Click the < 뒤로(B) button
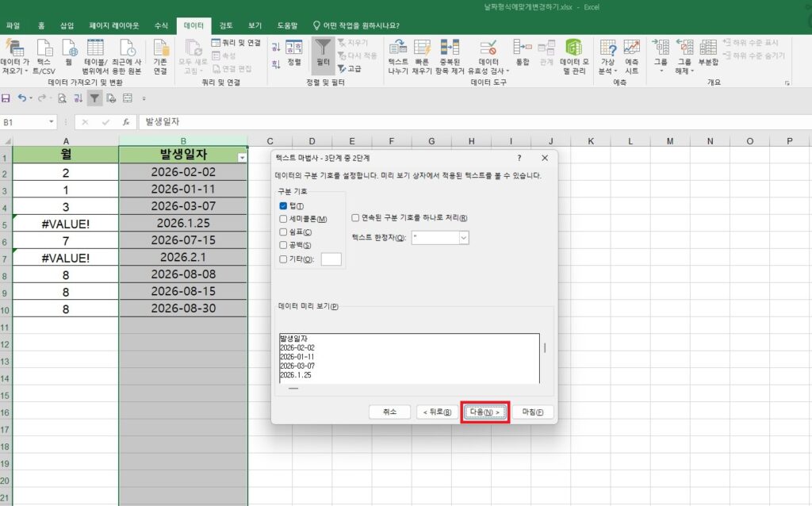This screenshot has width=812, height=506. [437, 412]
